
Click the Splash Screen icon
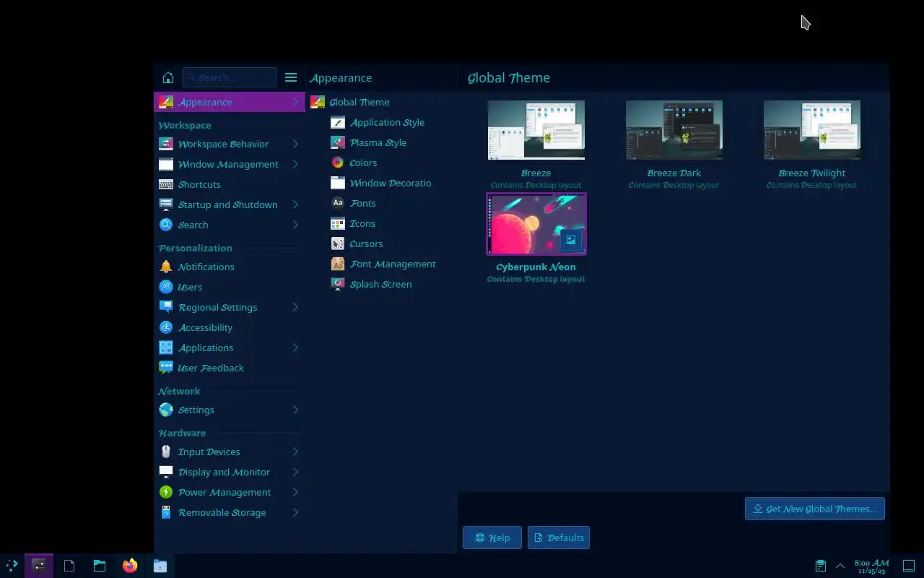338,284
